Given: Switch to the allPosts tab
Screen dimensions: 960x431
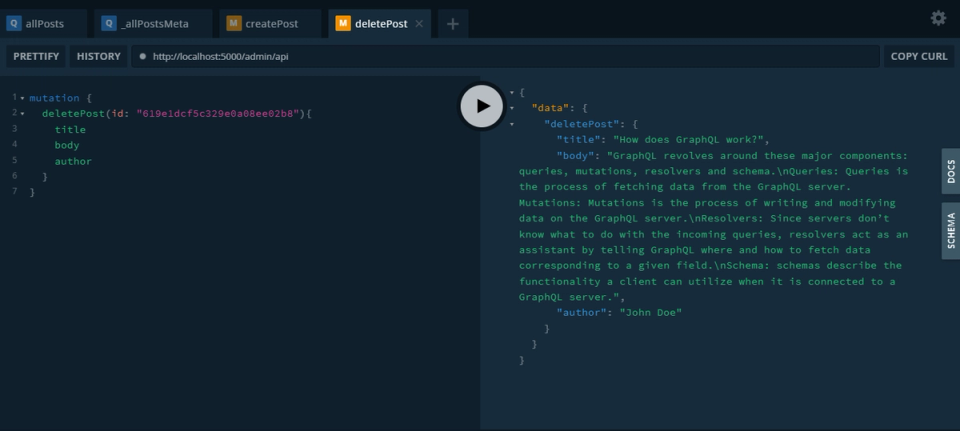Looking at the screenshot, I should pyautogui.click(x=44, y=24).
